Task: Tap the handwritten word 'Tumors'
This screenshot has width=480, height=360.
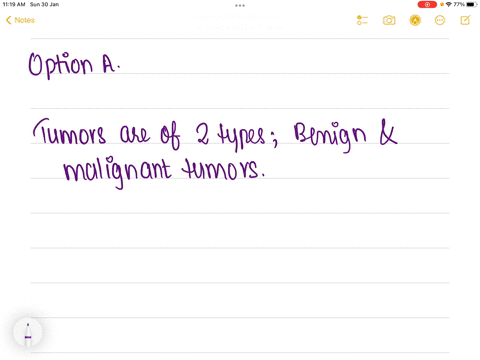Action: [x=69, y=131]
